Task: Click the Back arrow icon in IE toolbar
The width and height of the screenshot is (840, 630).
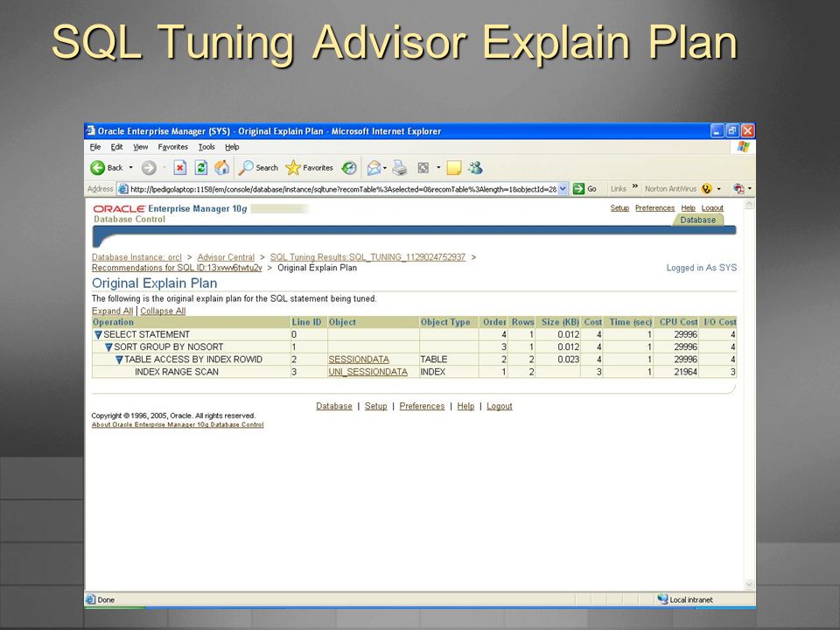Action: click(x=97, y=168)
